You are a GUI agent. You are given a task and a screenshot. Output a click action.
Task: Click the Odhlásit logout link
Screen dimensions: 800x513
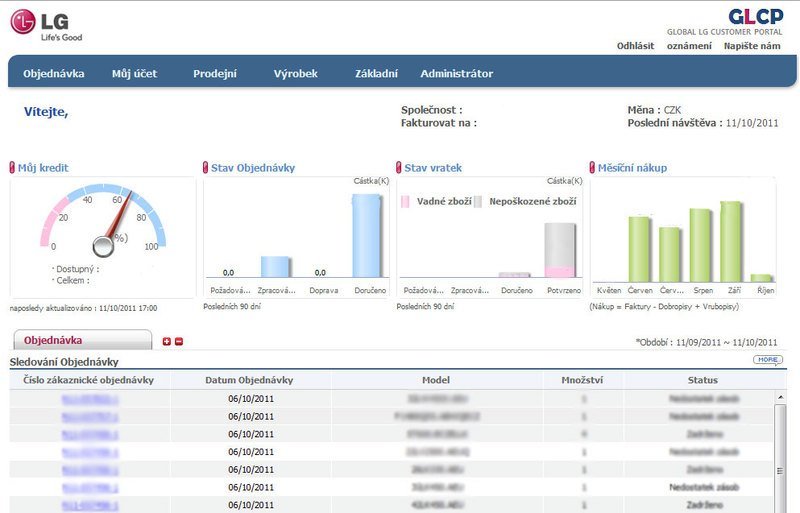(x=635, y=45)
